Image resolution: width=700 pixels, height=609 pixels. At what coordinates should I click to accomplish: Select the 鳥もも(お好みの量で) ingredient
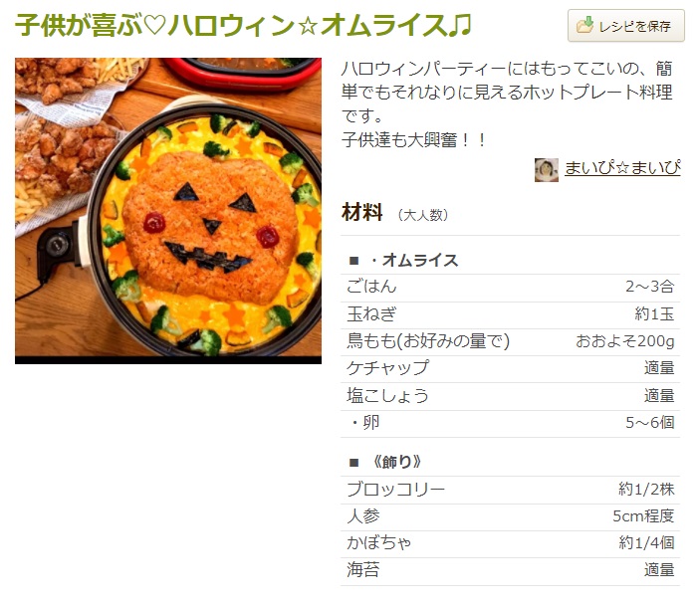point(428,341)
